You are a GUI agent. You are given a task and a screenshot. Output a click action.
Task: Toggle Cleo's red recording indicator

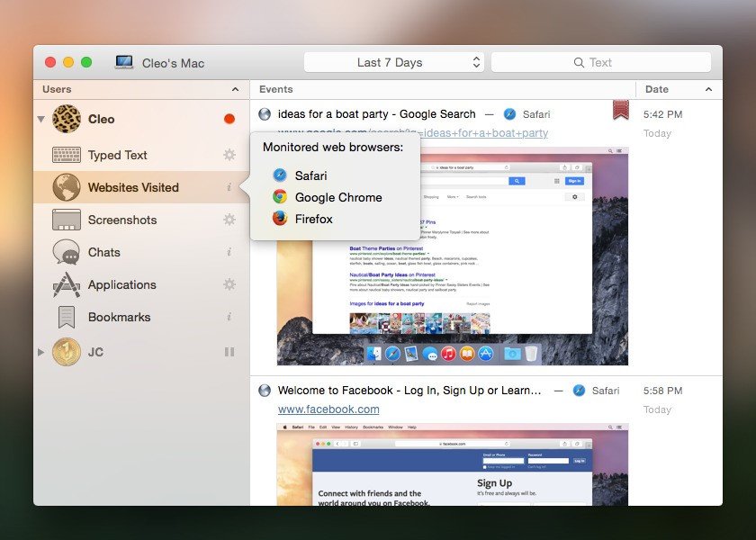(x=229, y=119)
